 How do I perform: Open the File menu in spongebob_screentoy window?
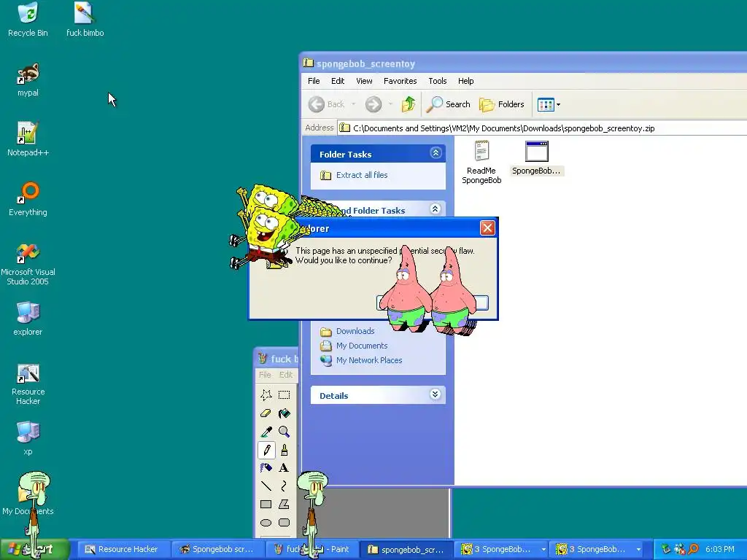point(314,81)
